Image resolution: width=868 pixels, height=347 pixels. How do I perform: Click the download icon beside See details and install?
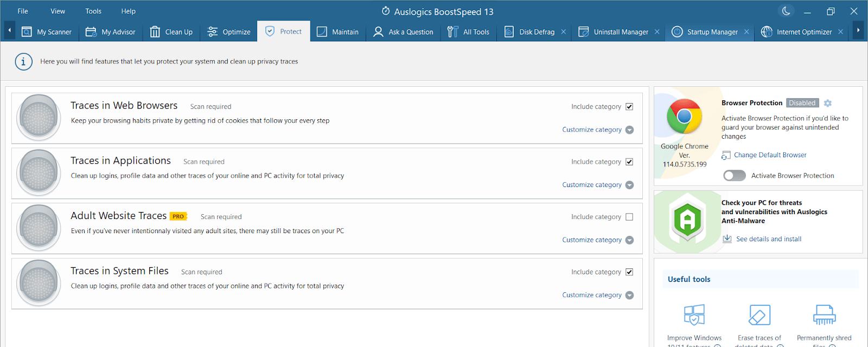click(x=727, y=239)
